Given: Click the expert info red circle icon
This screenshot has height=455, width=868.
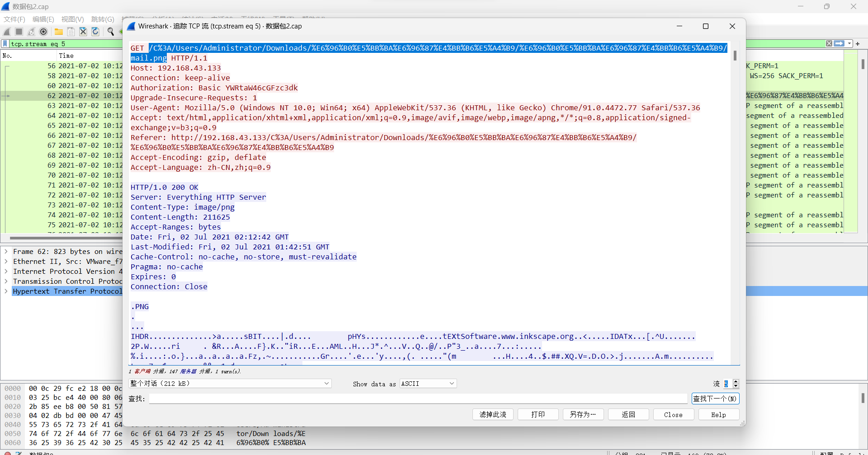Looking at the screenshot, I should coord(7,453).
